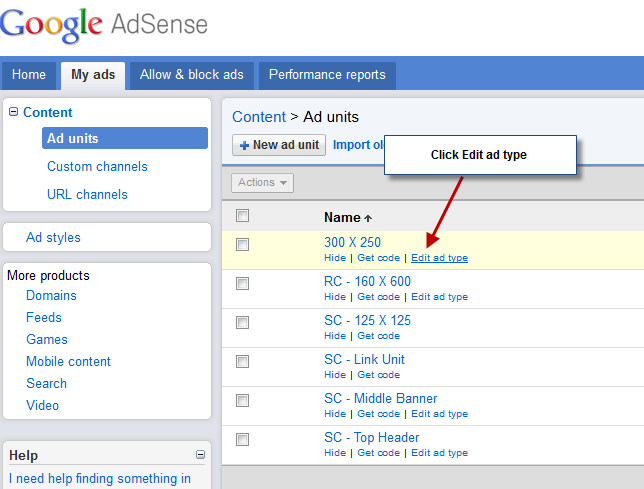
Task: Open the Mobile content product link
Action: [69, 361]
